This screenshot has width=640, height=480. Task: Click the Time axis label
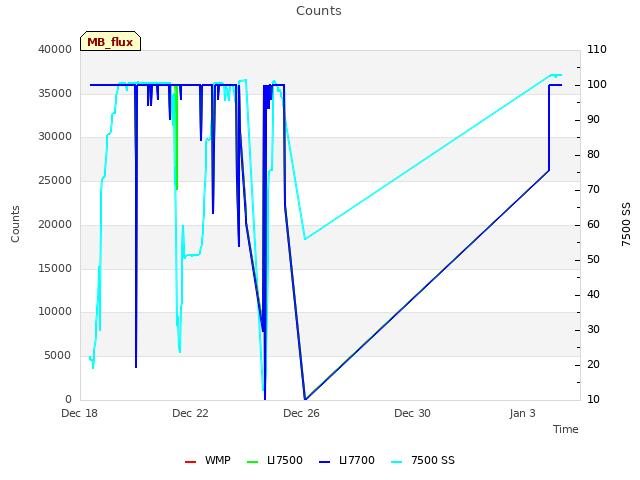[x=566, y=429]
